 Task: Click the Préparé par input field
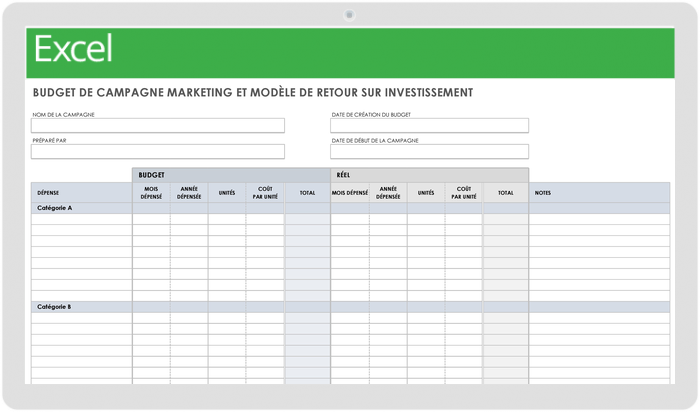(158, 151)
